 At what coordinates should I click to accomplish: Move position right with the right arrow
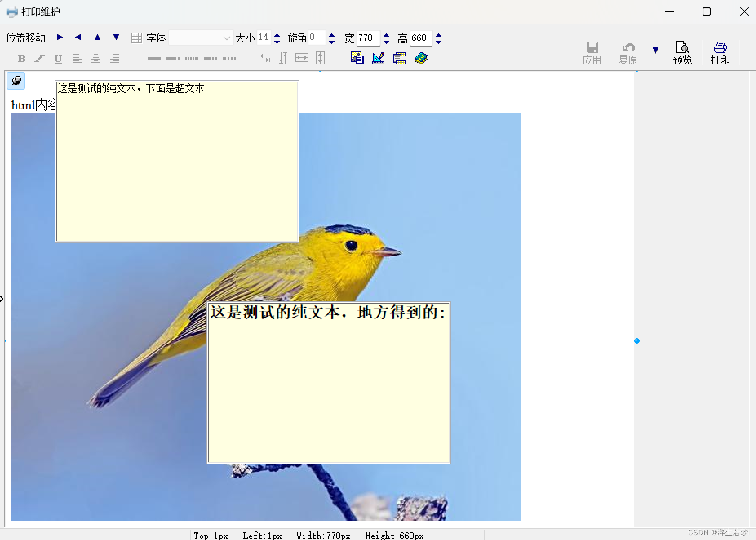(60, 37)
